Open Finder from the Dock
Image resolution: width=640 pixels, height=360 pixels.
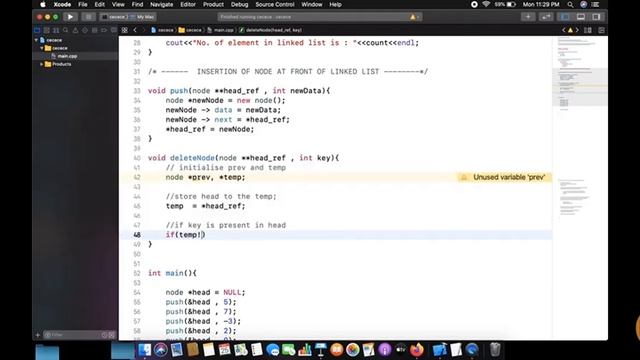(x=144, y=350)
